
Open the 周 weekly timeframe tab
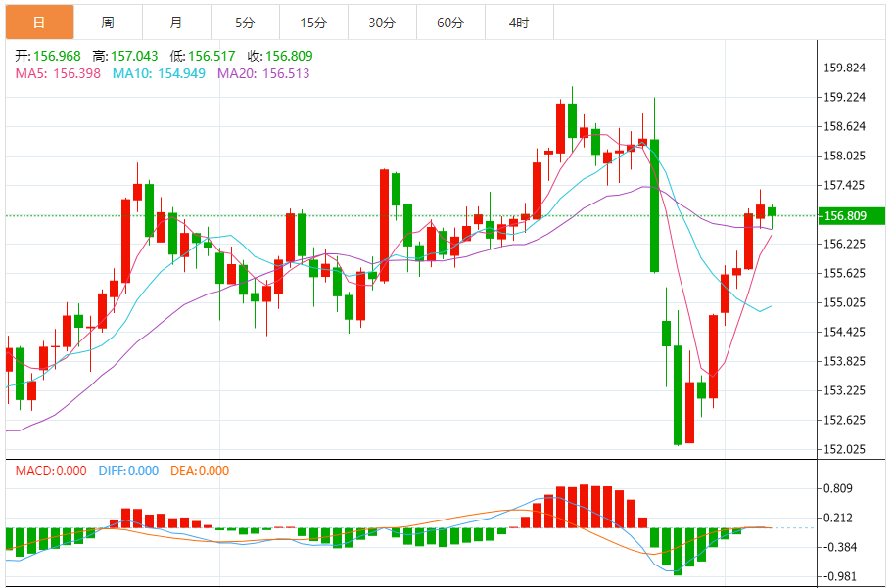click(x=108, y=22)
